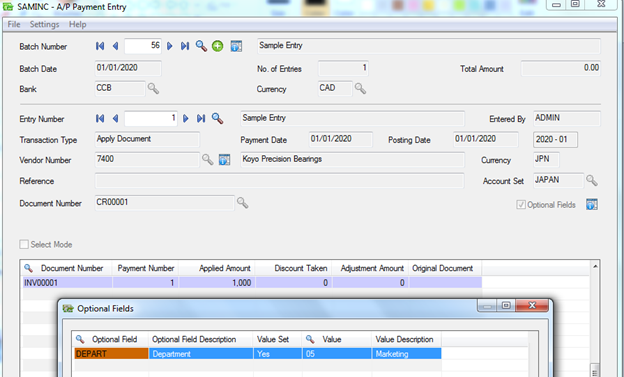
Task: Go to previous batch number
Action: [x=115, y=46]
